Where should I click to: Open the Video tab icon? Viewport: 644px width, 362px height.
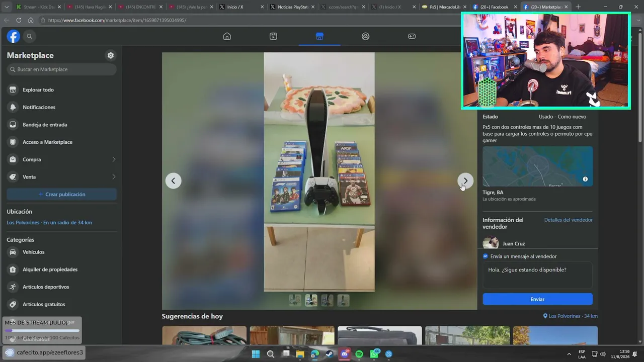coord(273,36)
